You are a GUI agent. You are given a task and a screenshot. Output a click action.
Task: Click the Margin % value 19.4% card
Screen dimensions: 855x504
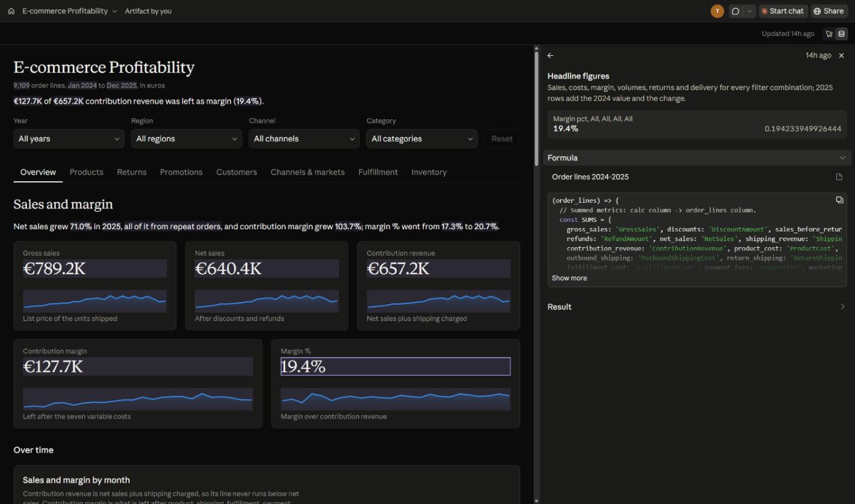(396, 367)
